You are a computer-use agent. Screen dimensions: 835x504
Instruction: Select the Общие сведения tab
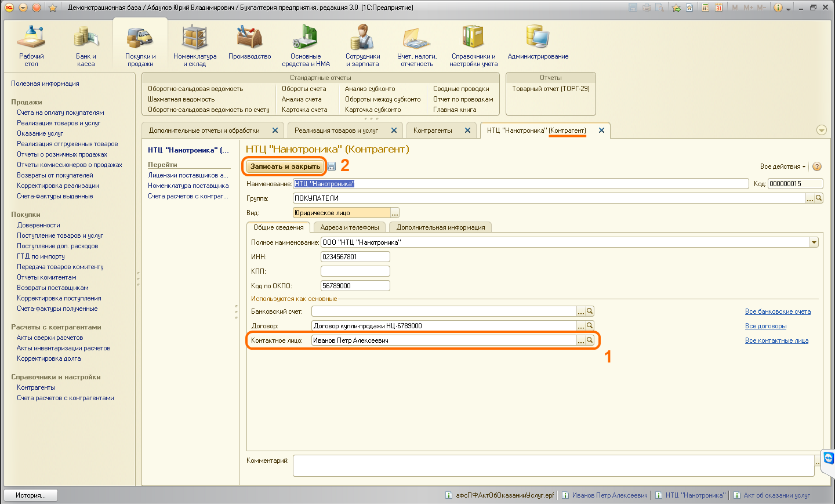tap(278, 227)
